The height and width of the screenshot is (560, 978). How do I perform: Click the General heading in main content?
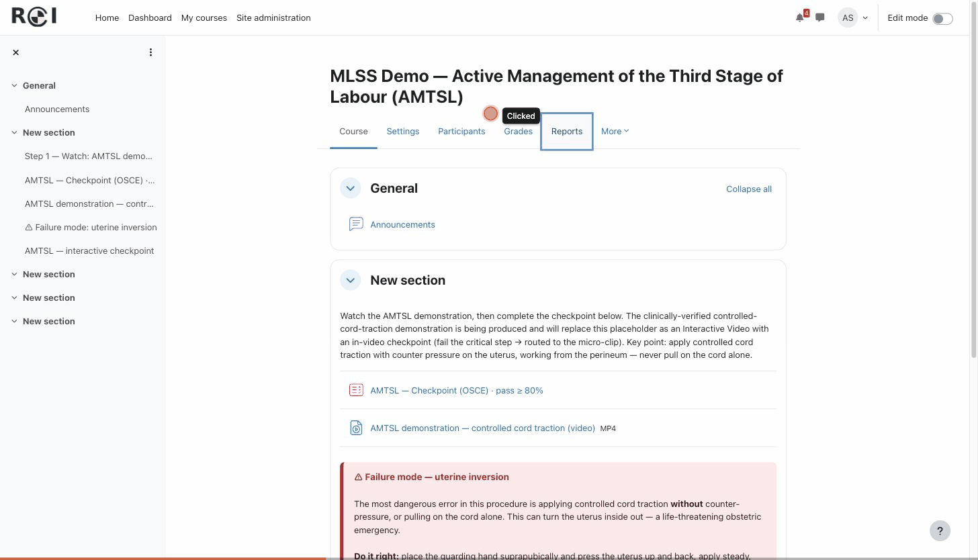394,189
